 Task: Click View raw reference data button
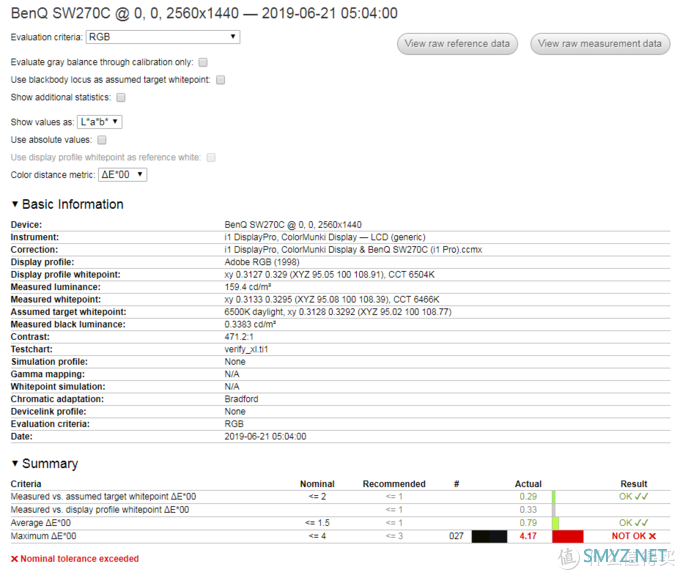(x=457, y=44)
